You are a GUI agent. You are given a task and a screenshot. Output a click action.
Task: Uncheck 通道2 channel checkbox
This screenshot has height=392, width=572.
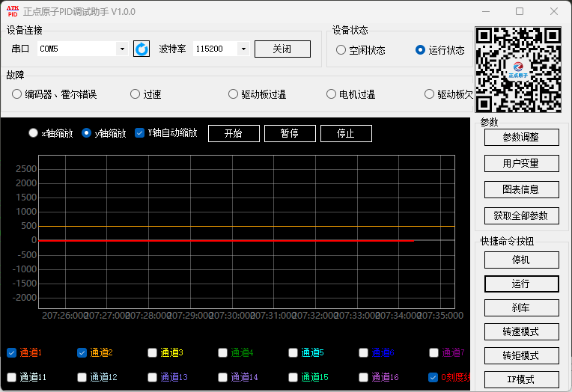pos(82,352)
